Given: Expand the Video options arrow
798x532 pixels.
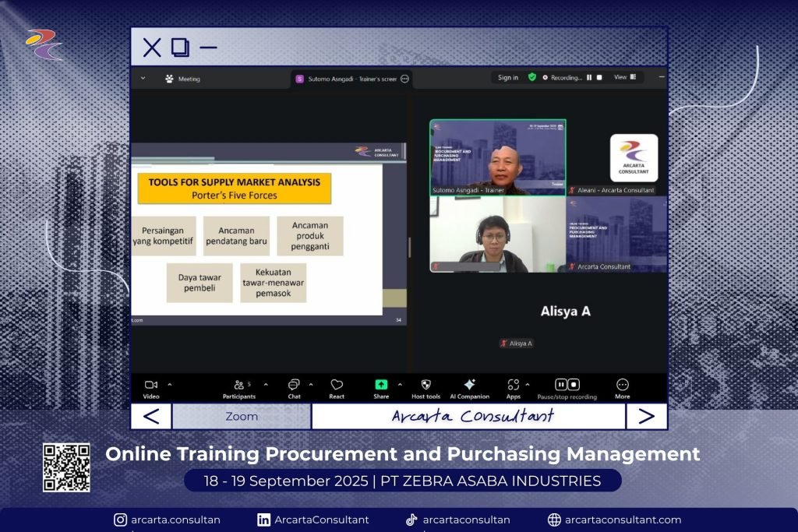Looking at the screenshot, I should (170, 384).
